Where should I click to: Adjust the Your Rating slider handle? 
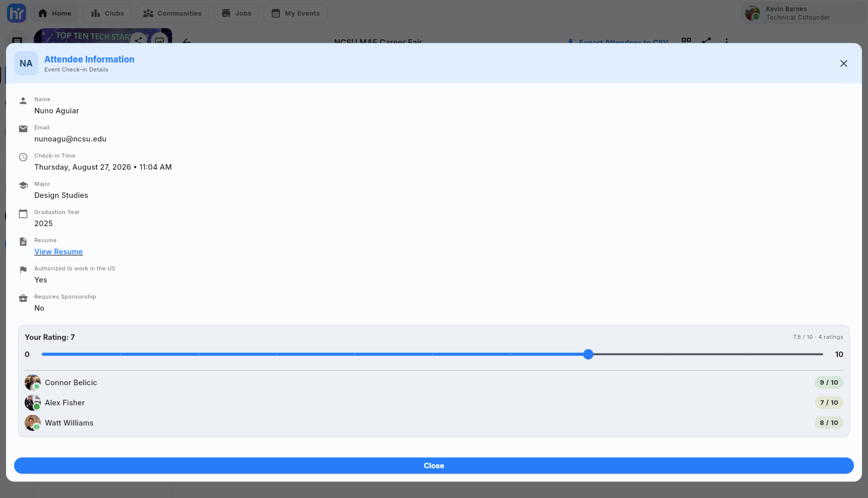pos(588,354)
